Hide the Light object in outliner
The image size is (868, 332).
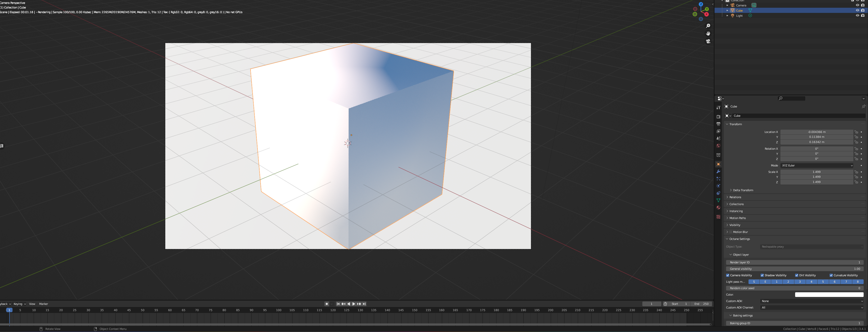857,15
